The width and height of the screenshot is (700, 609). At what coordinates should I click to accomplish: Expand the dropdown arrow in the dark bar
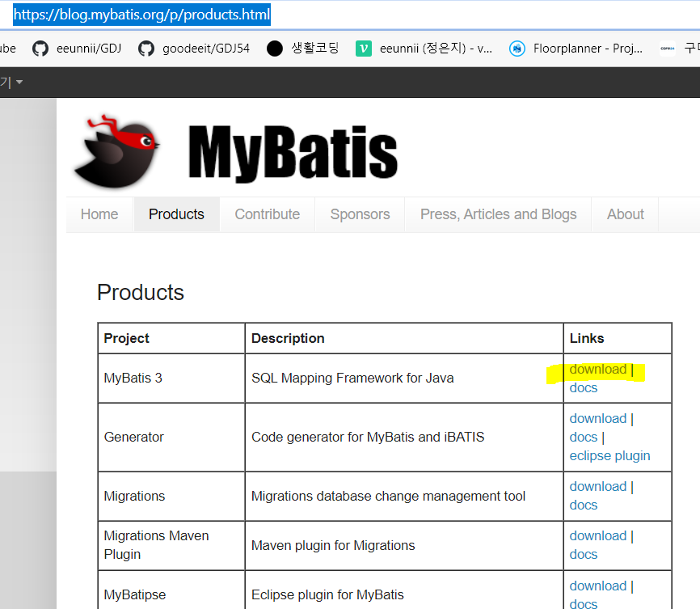click(x=19, y=82)
